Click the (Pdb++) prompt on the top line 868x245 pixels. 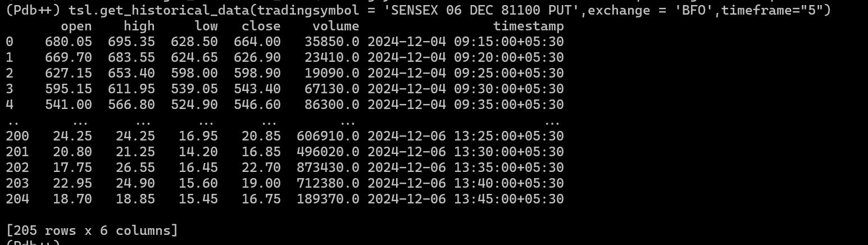coord(33,10)
